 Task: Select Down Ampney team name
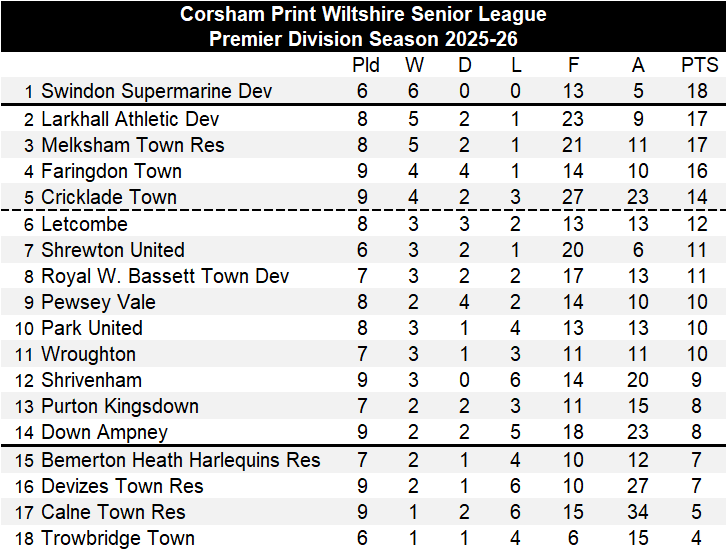[104, 432]
